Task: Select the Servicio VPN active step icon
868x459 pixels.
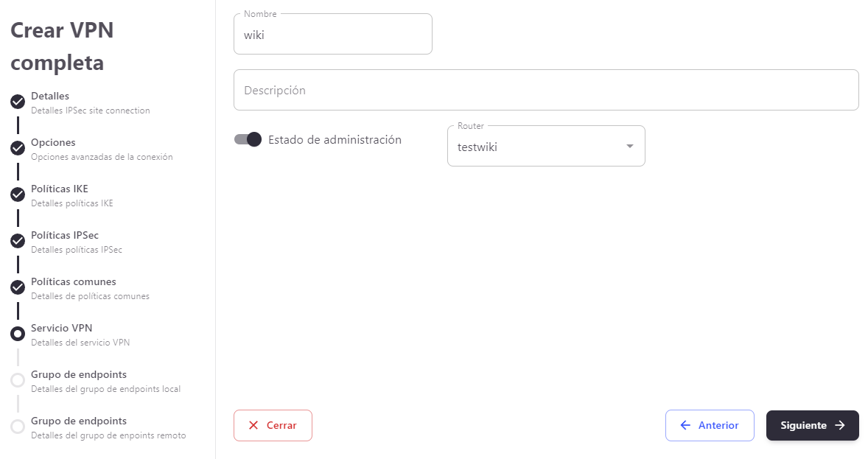Action: coord(18,334)
